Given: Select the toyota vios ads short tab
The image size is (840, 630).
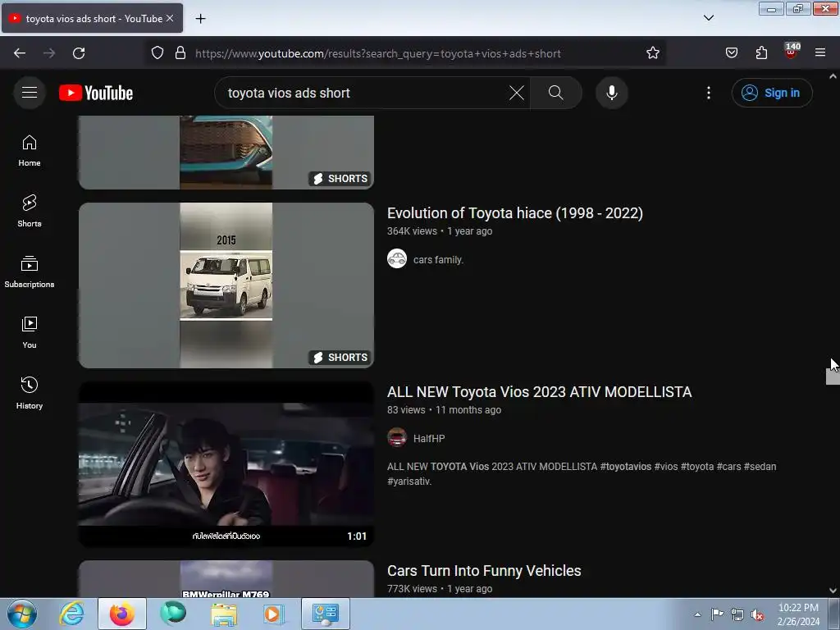Looking at the screenshot, I should click(92, 18).
